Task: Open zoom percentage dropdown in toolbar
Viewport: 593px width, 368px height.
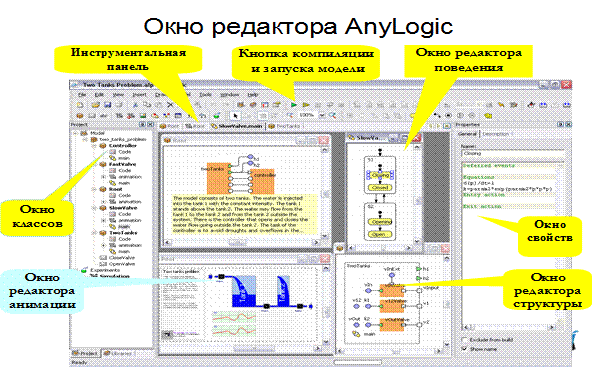Action: (322, 115)
